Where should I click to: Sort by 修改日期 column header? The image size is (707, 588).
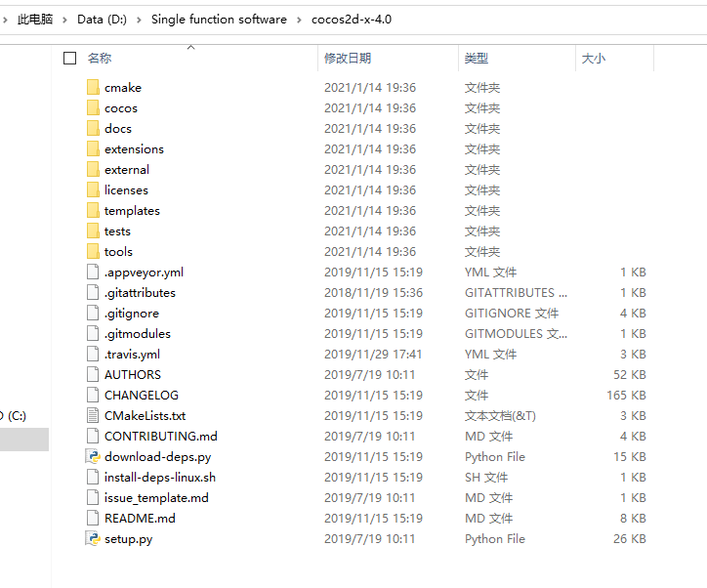click(x=348, y=59)
